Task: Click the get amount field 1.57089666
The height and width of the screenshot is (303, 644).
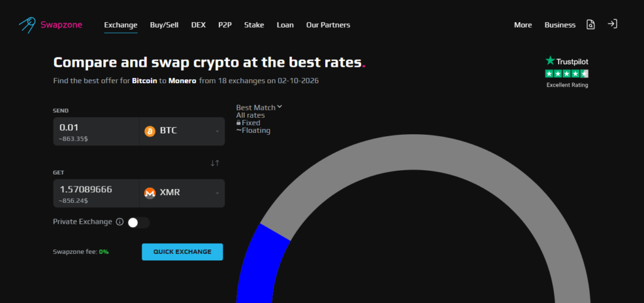Action: click(96, 193)
